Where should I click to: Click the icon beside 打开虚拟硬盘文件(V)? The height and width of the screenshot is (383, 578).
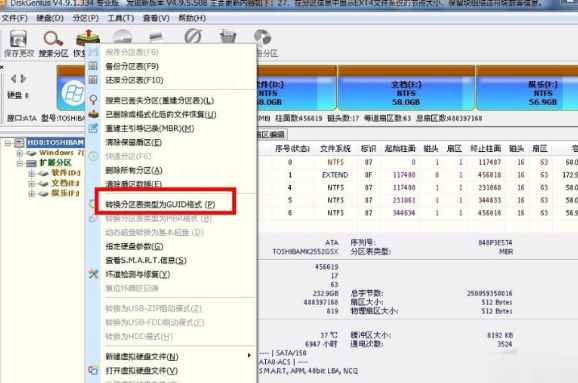(x=93, y=370)
